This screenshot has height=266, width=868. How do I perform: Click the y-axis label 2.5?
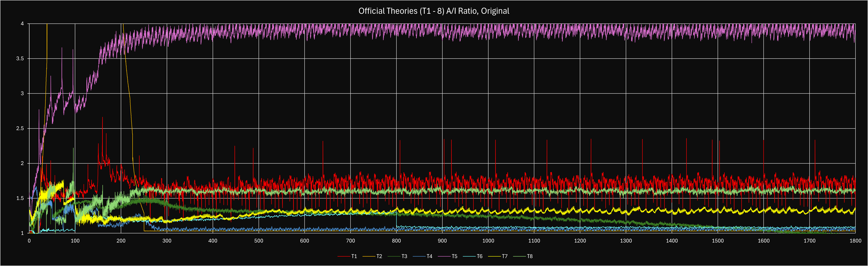[20, 128]
